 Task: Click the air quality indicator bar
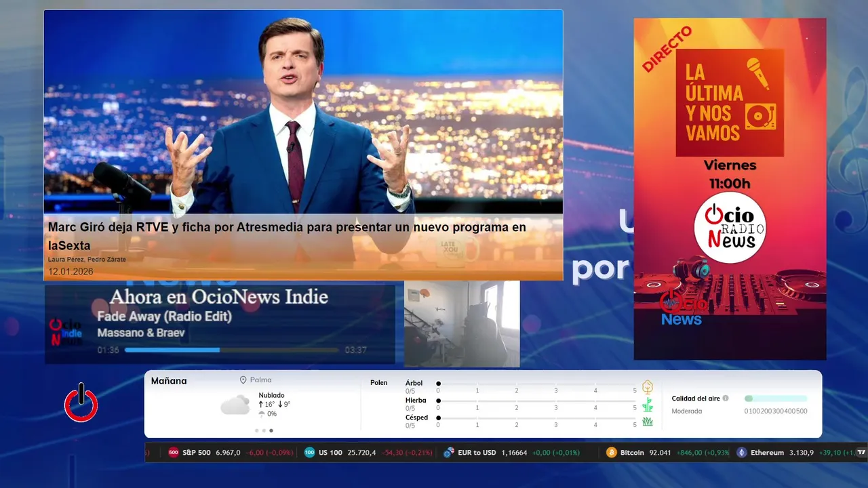(776, 399)
